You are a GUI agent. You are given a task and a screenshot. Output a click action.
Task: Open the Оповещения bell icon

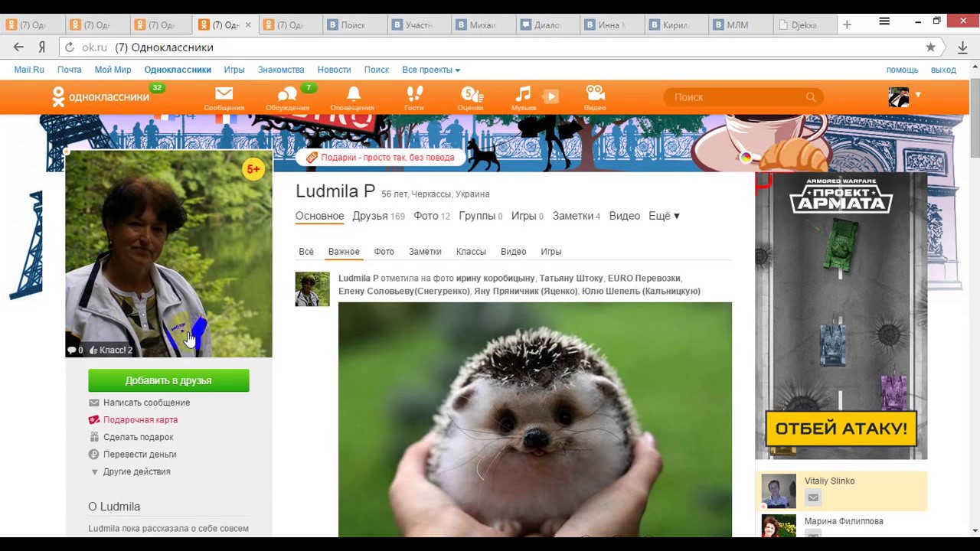point(353,94)
